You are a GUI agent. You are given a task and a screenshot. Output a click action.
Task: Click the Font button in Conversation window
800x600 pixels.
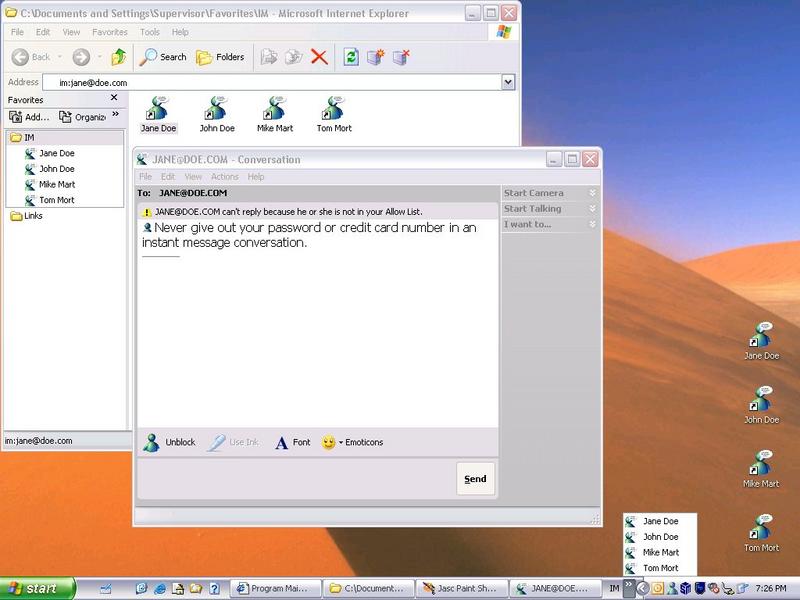point(293,442)
